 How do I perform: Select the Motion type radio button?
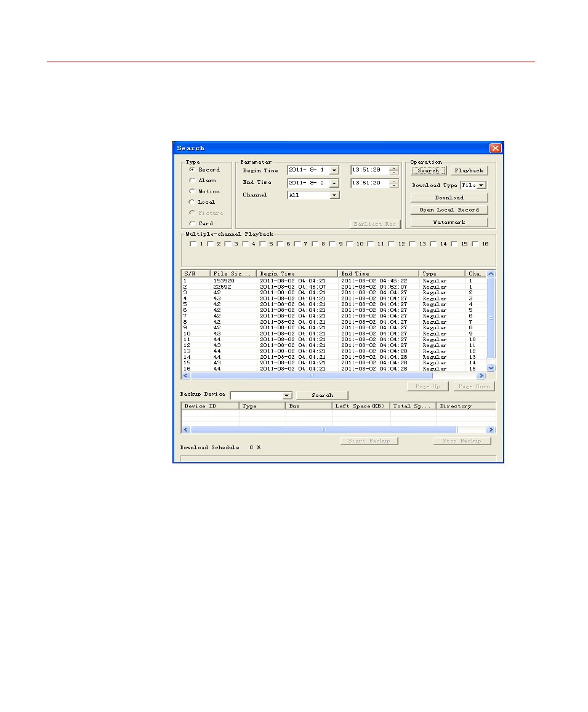point(192,191)
